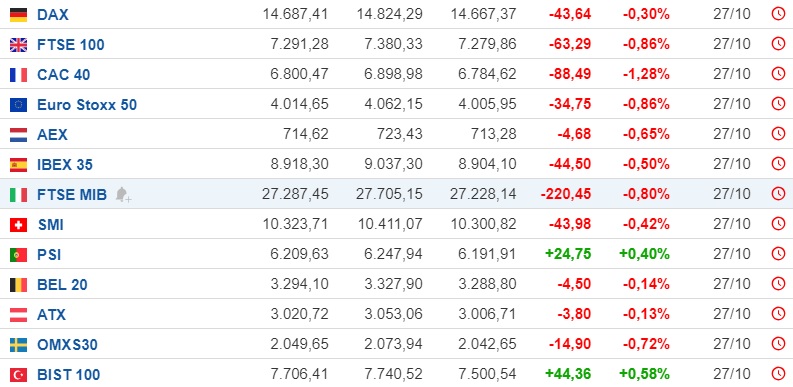The width and height of the screenshot is (793, 387).
Task: Open the DAX index link
Action: tap(53, 15)
